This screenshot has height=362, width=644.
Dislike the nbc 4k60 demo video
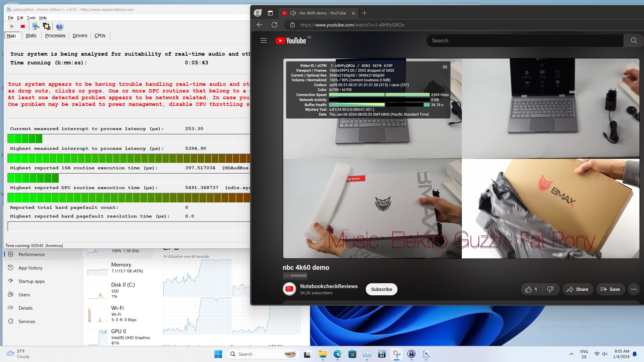pos(550,289)
